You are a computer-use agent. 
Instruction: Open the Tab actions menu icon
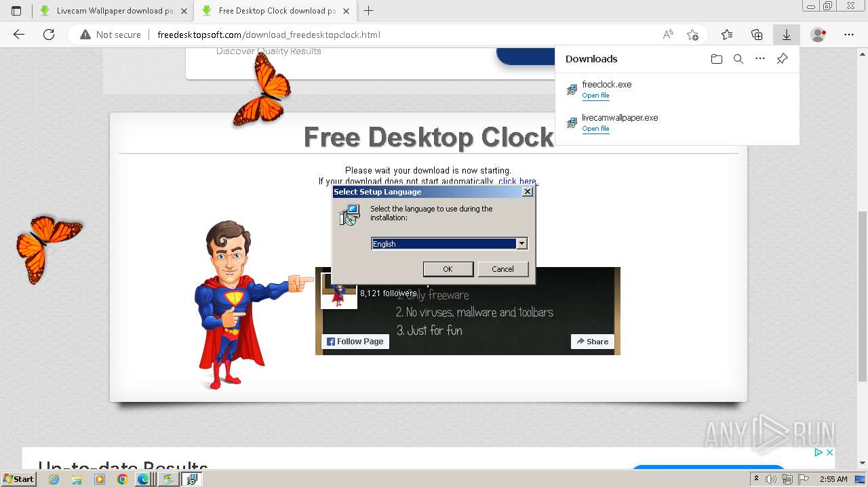16,11
